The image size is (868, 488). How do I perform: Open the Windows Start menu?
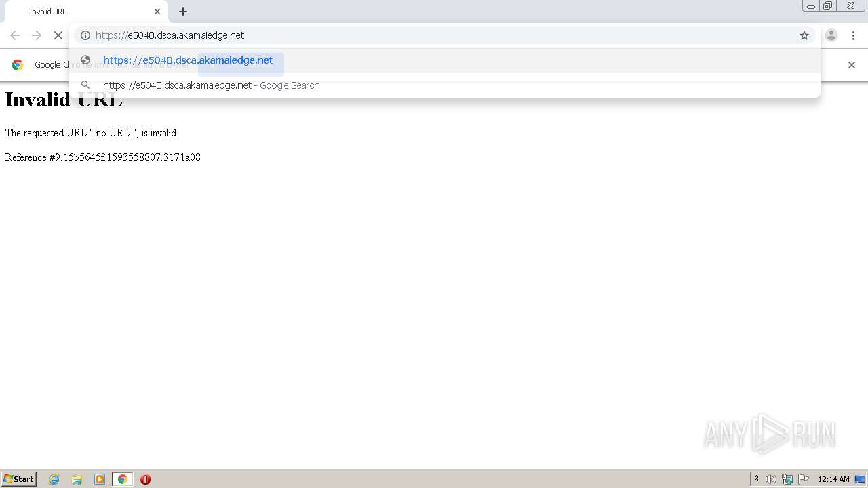(x=18, y=479)
